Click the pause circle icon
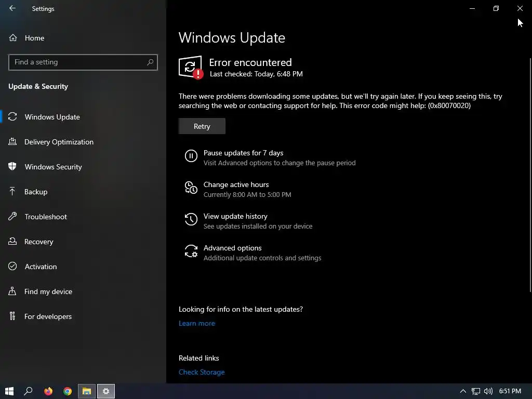 pyautogui.click(x=191, y=156)
